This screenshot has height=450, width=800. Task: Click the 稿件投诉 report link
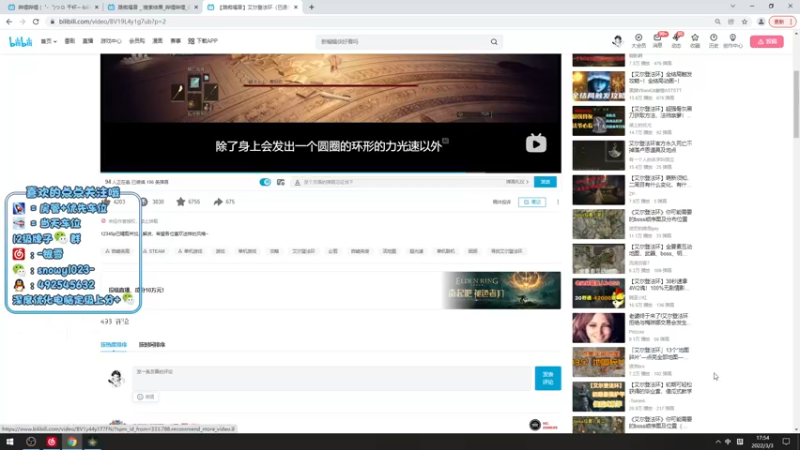[x=502, y=202]
